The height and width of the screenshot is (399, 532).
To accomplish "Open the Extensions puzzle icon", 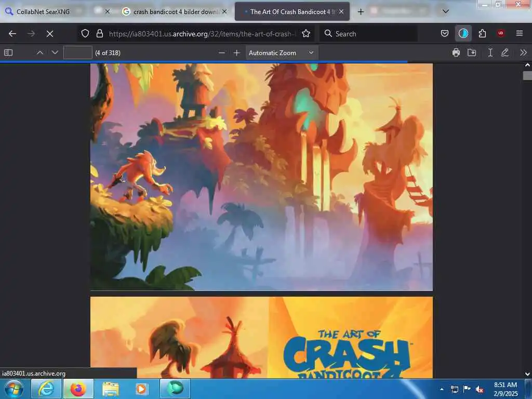I will 482,33.
